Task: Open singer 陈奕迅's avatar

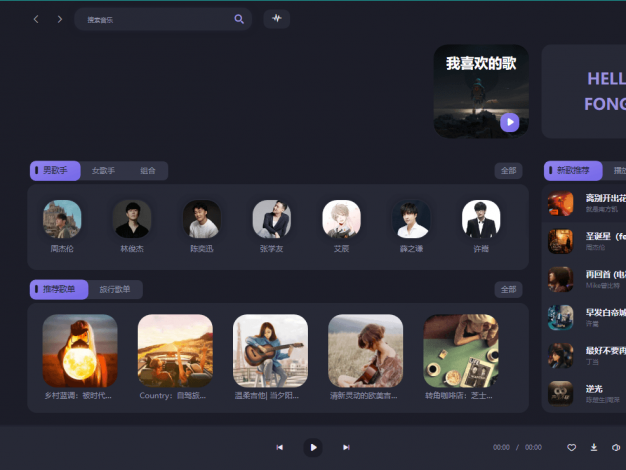Action: [202, 219]
